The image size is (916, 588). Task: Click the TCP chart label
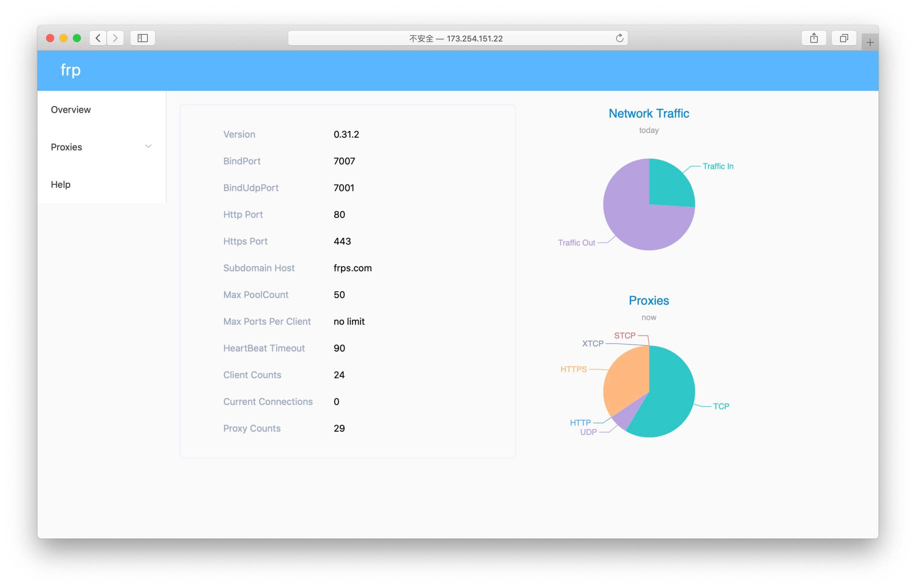coord(721,407)
